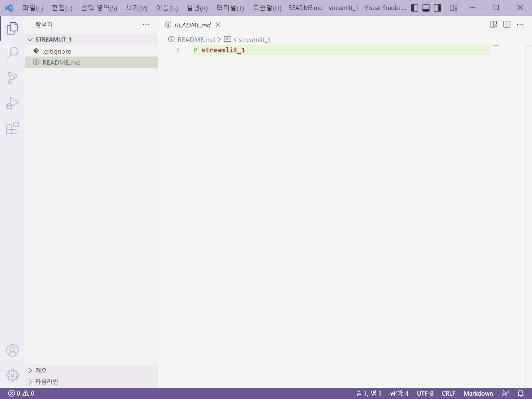
Task: Open the Manage gear icon
Action: point(12,375)
